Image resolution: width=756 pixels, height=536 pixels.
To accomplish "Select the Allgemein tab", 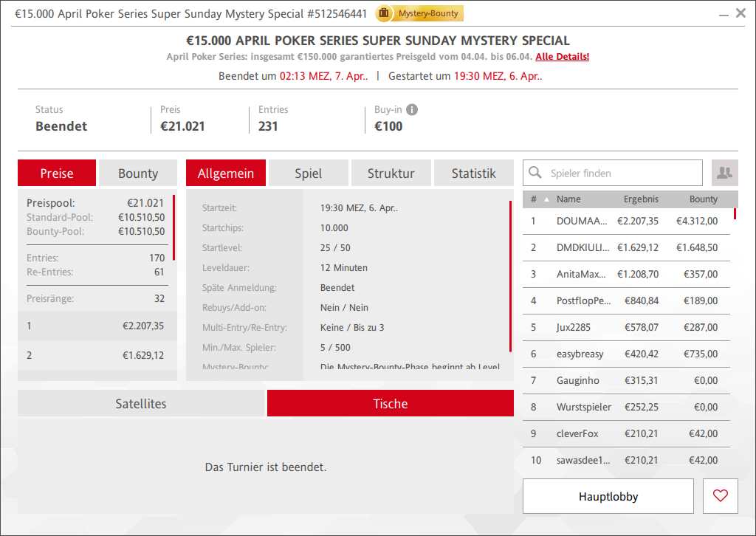I will click(226, 173).
